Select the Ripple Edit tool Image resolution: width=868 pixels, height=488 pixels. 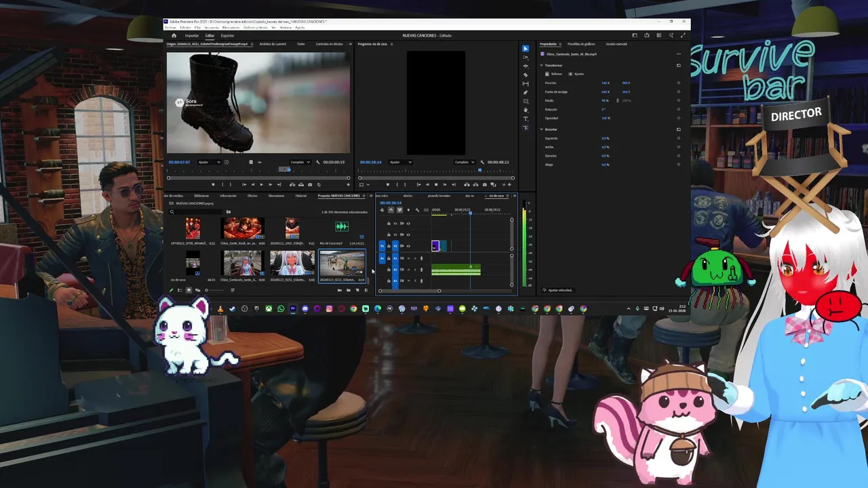point(526,66)
